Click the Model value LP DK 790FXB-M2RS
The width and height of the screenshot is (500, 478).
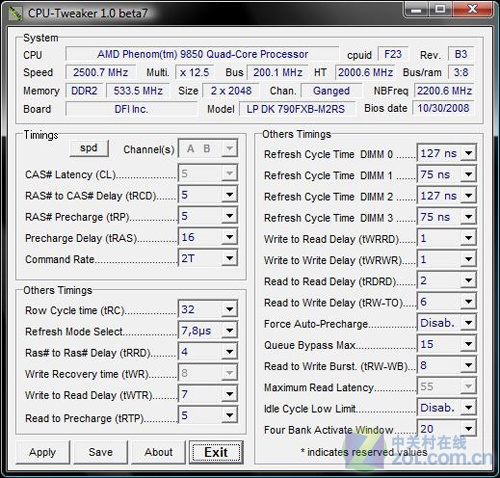tap(297, 109)
